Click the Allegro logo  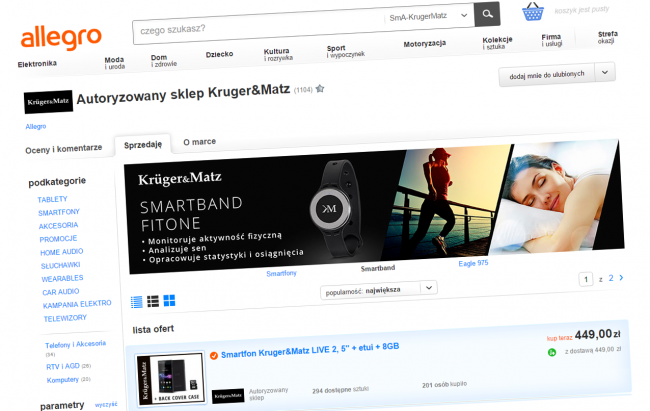61,38
